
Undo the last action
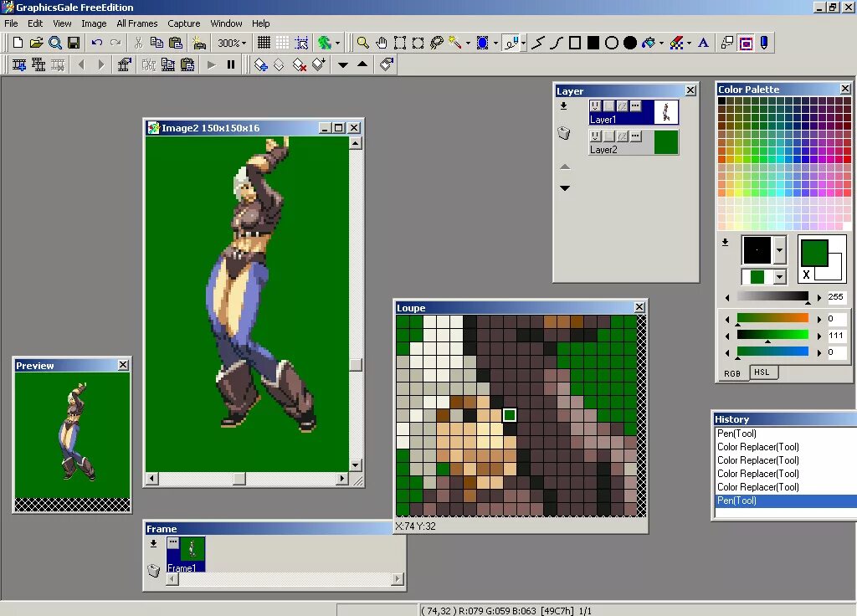tap(97, 43)
